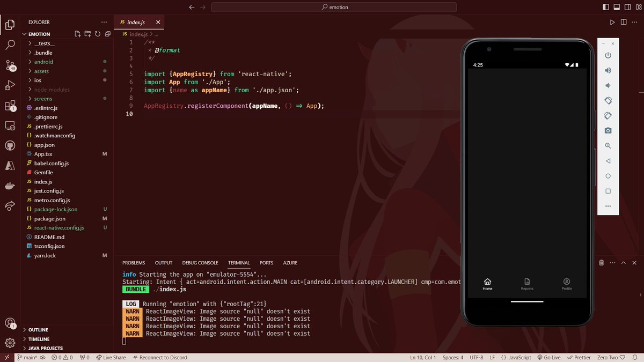Open the Docker view in activity bar
This screenshot has height=362, width=644.
[x=10, y=186]
